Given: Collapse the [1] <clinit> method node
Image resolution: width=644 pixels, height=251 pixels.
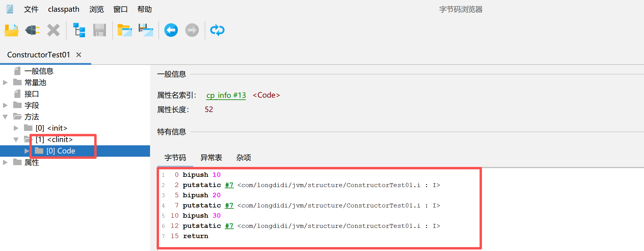Looking at the screenshot, I should [16, 140].
